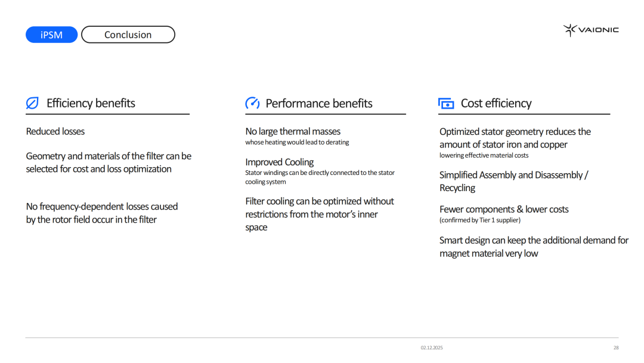
Task: Click the money icon beside Cost efficiency
Action: tap(446, 103)
